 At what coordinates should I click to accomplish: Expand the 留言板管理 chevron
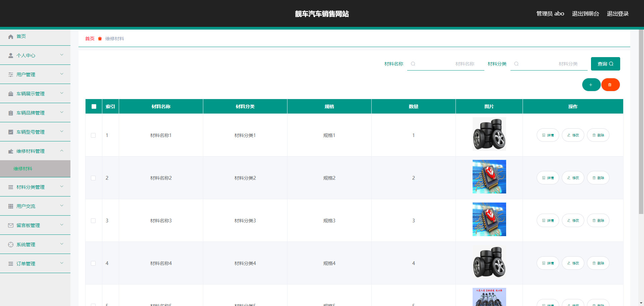62,225
